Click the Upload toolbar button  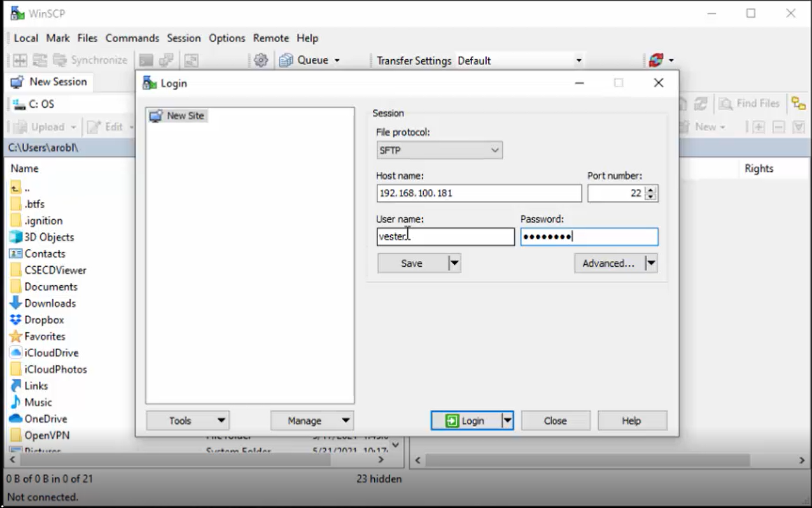coord(45,127)
